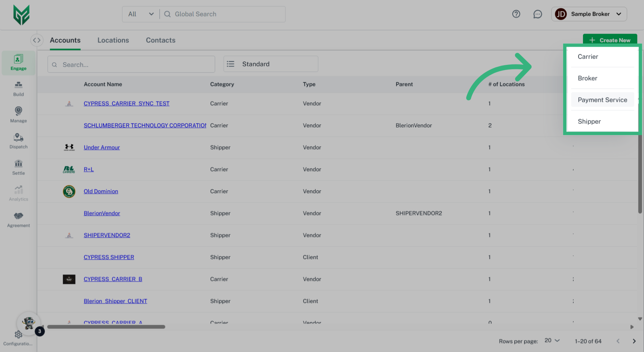Choose Carrier from the Create New menu

[x=588, y=57]
